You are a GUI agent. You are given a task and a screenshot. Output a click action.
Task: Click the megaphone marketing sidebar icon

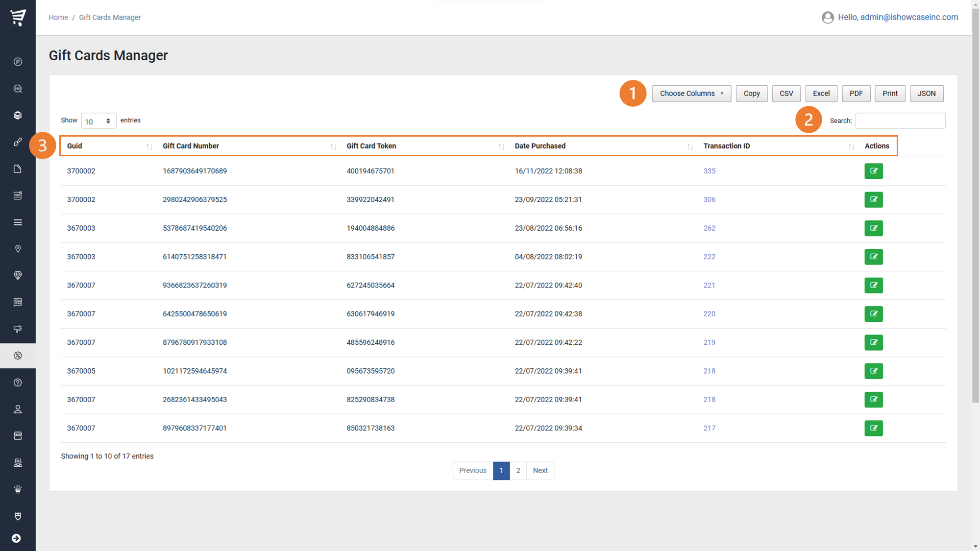(x=18, y=329)
